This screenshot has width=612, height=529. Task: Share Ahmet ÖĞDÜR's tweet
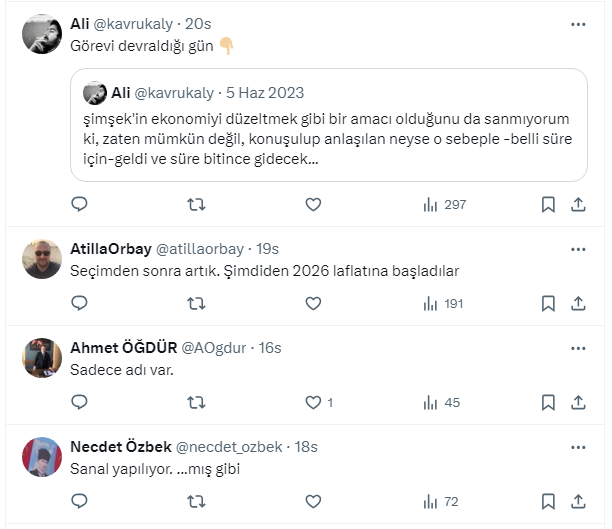578,402
